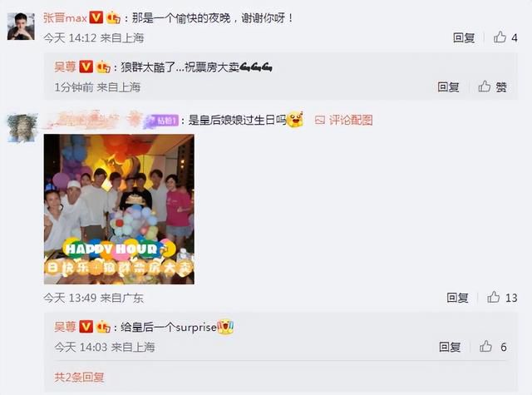
Task: Expand the 共2条回复 replies
Action: 79,377
